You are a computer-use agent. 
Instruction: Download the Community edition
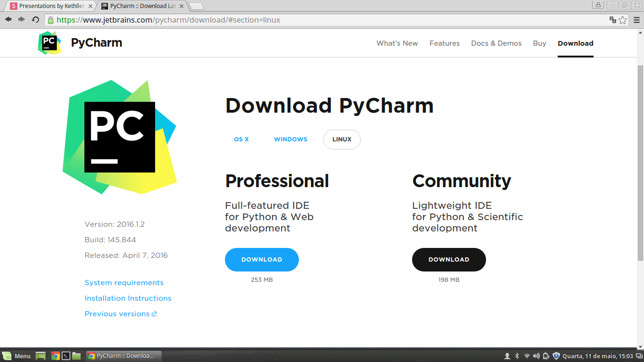point(449,260)
